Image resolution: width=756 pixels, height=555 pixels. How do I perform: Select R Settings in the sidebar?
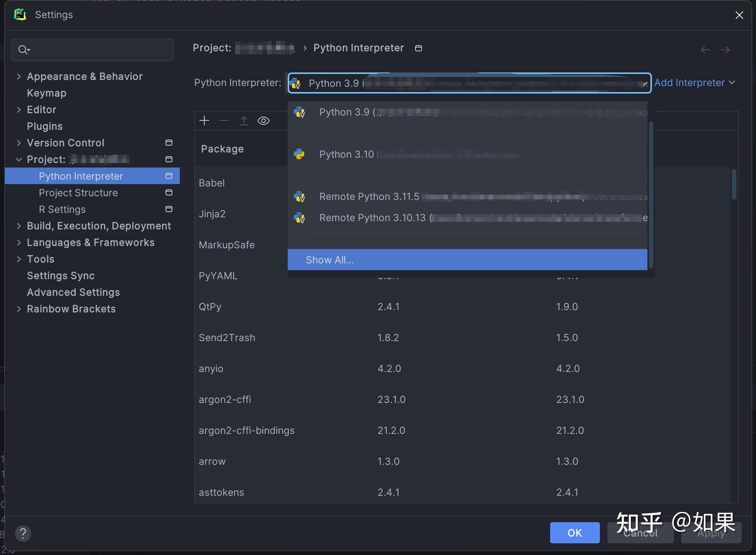[x=62, y=209]
